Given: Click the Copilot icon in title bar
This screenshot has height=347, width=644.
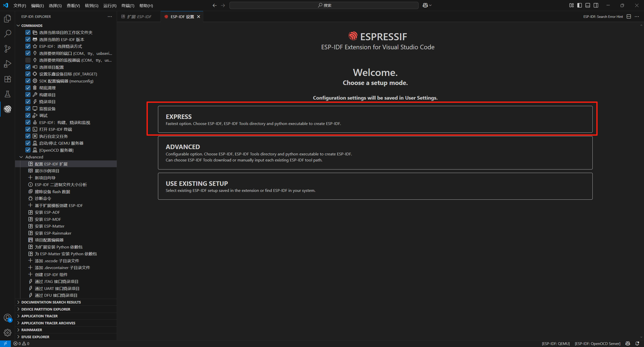Looking at the screenshot, I should click(x=425, y=5).
